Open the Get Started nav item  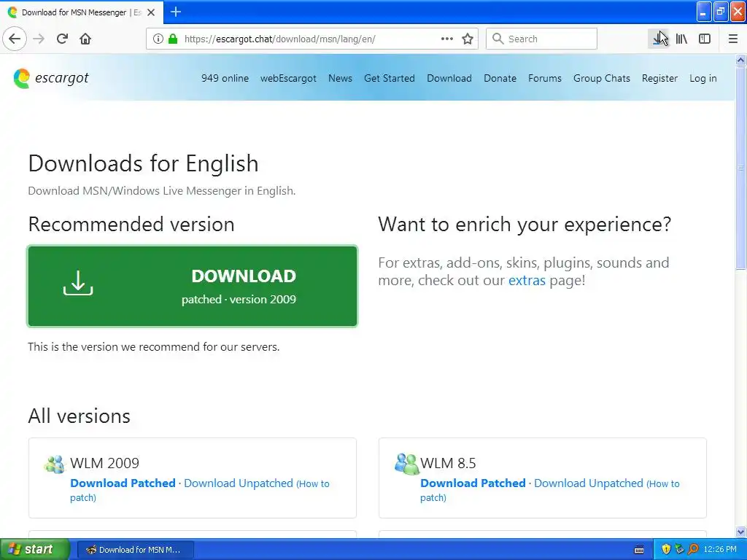click(x=390, y=78)
